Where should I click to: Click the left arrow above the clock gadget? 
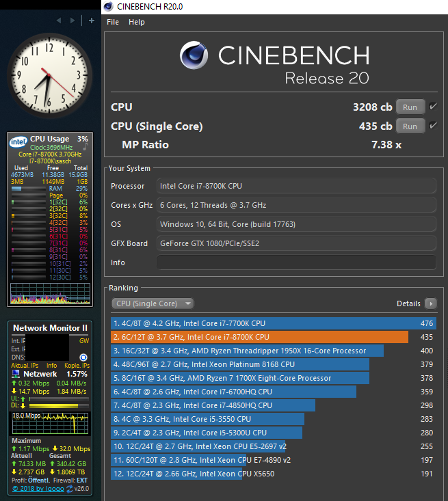[59, 21]
